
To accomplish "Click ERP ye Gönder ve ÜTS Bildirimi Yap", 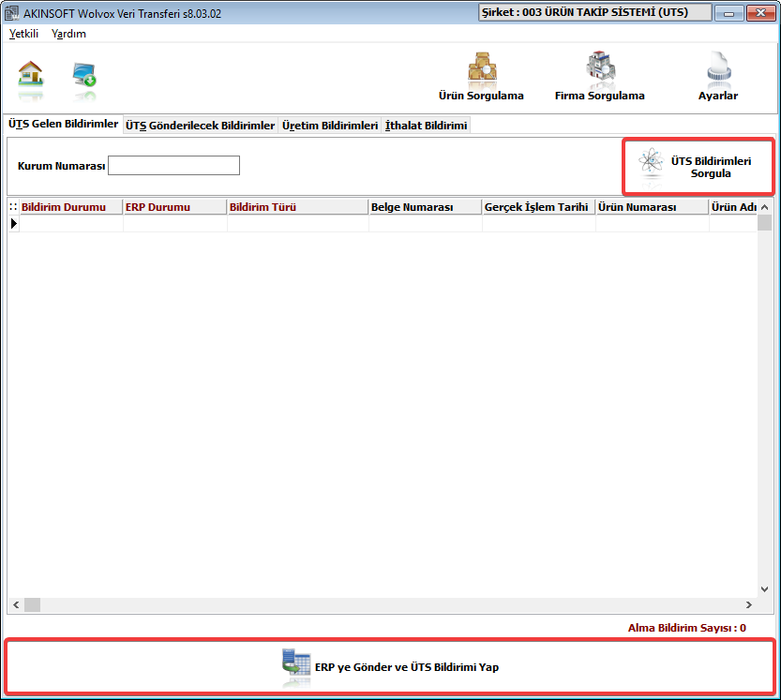I will click(x=390, y=667).
